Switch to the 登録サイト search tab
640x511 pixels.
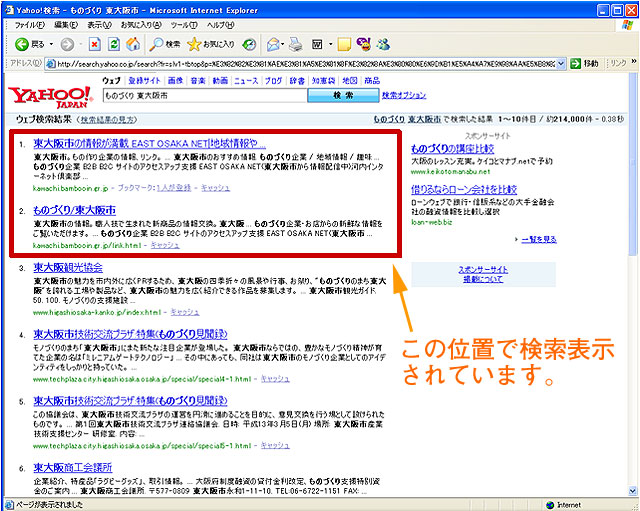click(x=144, y=80)
